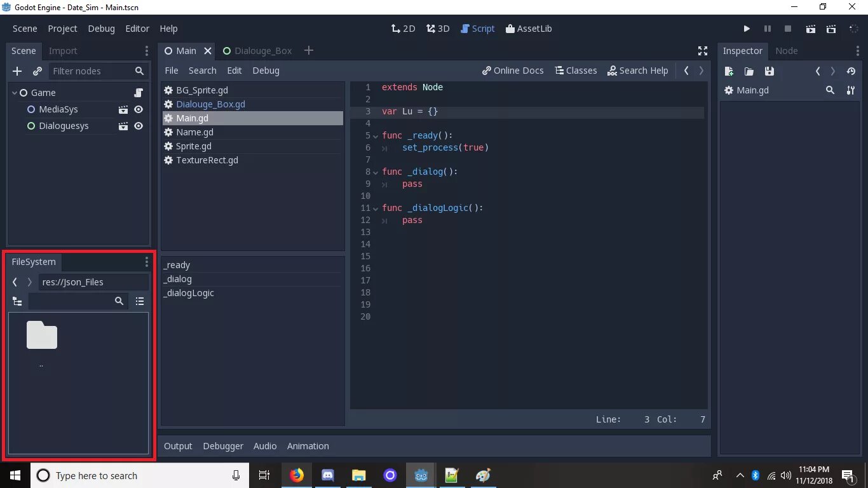This screenshot has height=488, width=868.
Task: Switch to 2D workspace
Action: click(x=403, y=29)
